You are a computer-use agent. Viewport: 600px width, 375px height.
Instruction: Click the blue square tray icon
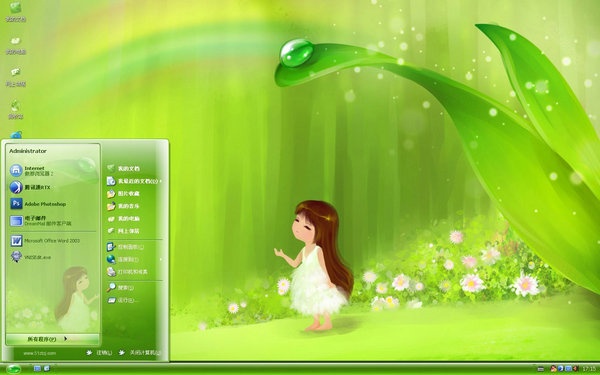click(568, 369)
